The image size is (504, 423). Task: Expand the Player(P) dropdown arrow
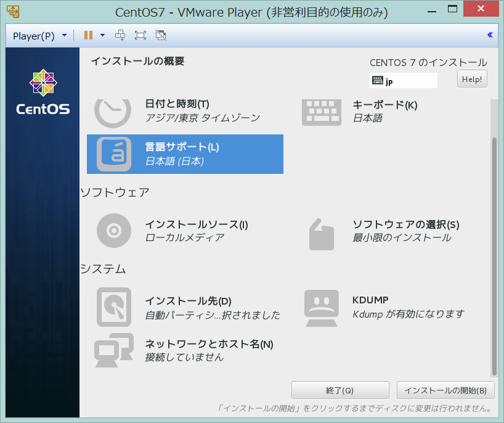coord(64,35)
